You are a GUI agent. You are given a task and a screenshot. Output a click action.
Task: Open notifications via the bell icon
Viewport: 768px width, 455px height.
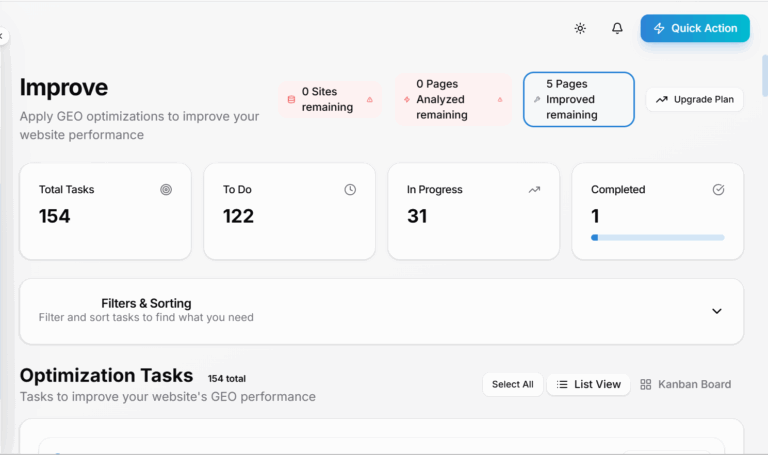[x=617, y=28]
